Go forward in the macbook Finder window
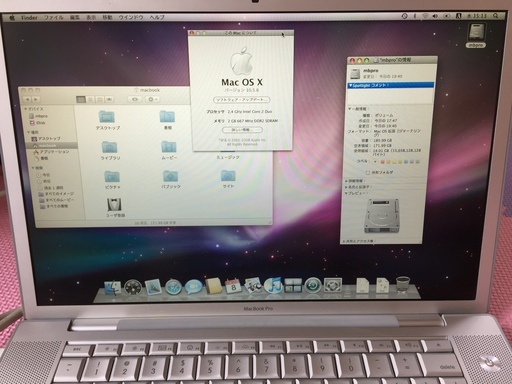Image resolution: width=512 pixels, height=384 pixels. pos(35,99)
